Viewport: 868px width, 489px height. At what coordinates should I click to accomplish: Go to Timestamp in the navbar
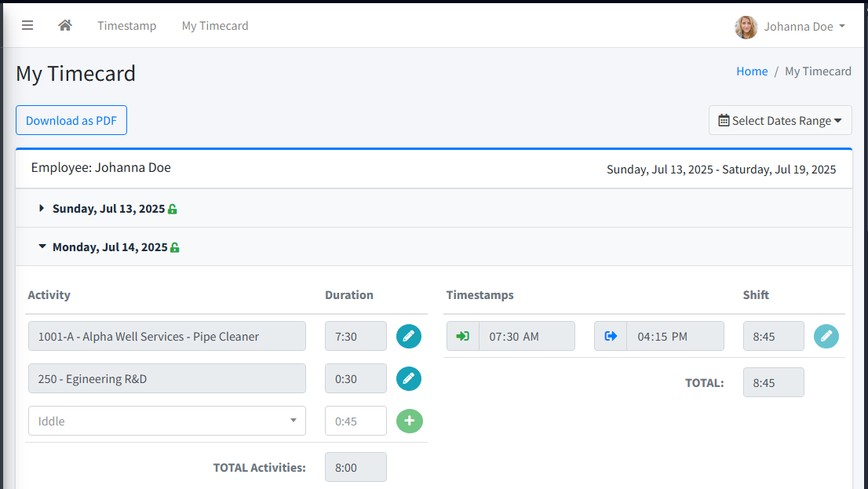126,26
